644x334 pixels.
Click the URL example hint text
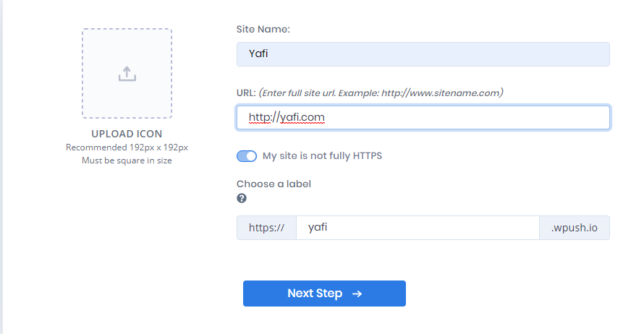[381, 93]
